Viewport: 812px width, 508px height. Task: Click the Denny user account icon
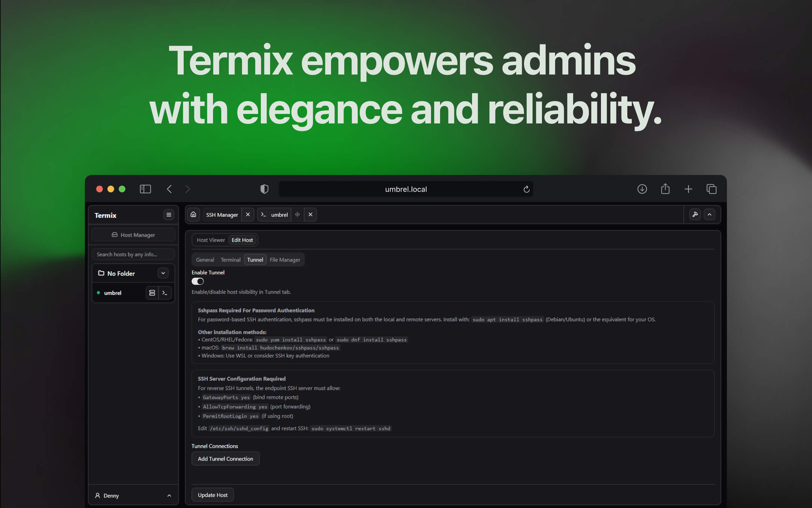tap(97, 496)
